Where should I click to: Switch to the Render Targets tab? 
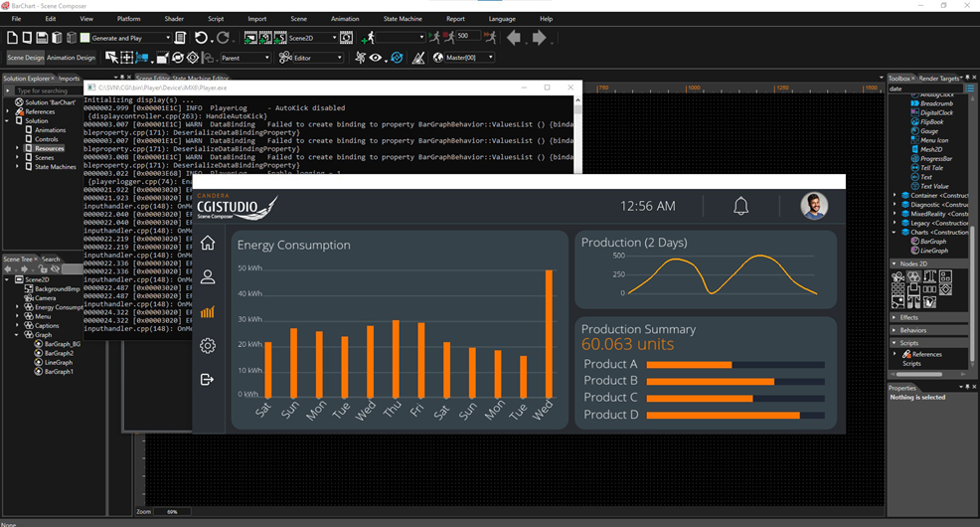click(938, 78)
